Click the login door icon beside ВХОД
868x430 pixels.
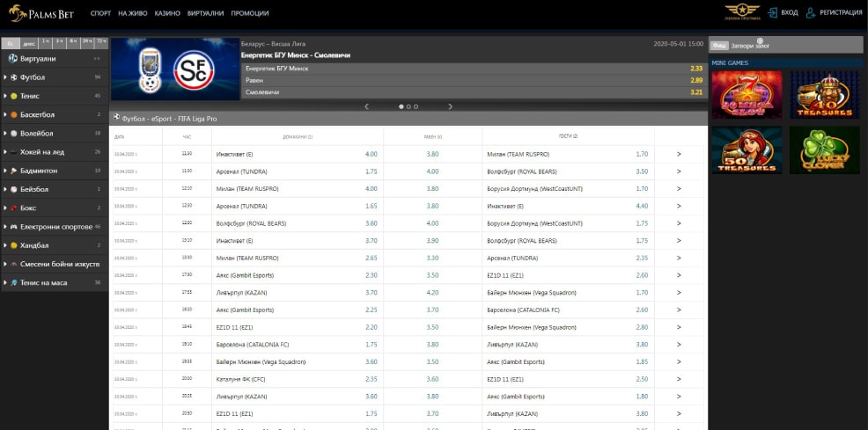772,13
